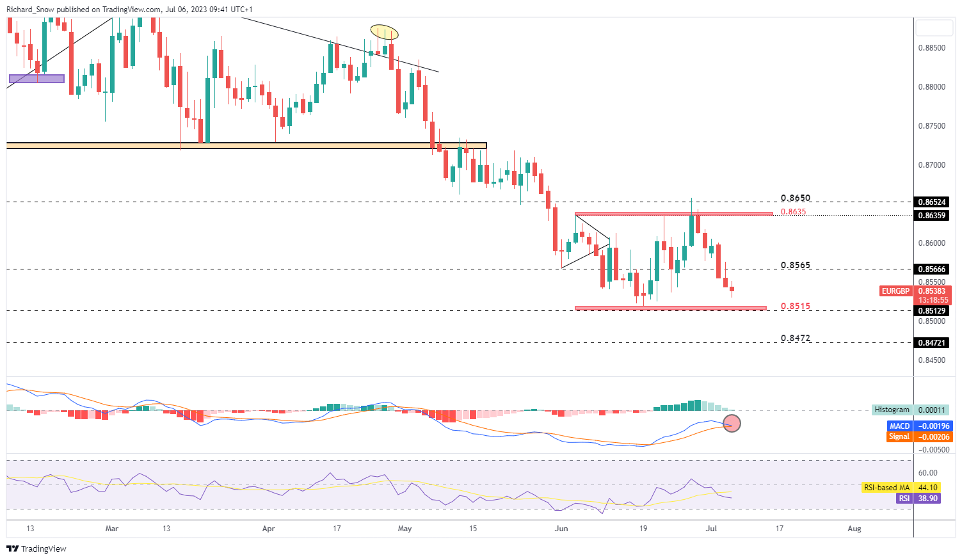Viewport: 962px width, 560px height.
Task: Click the RSI value 38.90
Action: (x=927, y=498)
